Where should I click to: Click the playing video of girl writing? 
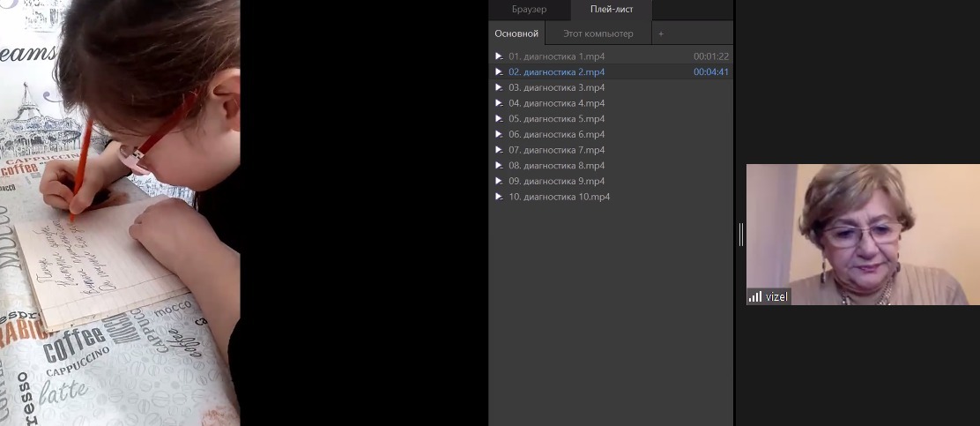(x=120, y=213)
